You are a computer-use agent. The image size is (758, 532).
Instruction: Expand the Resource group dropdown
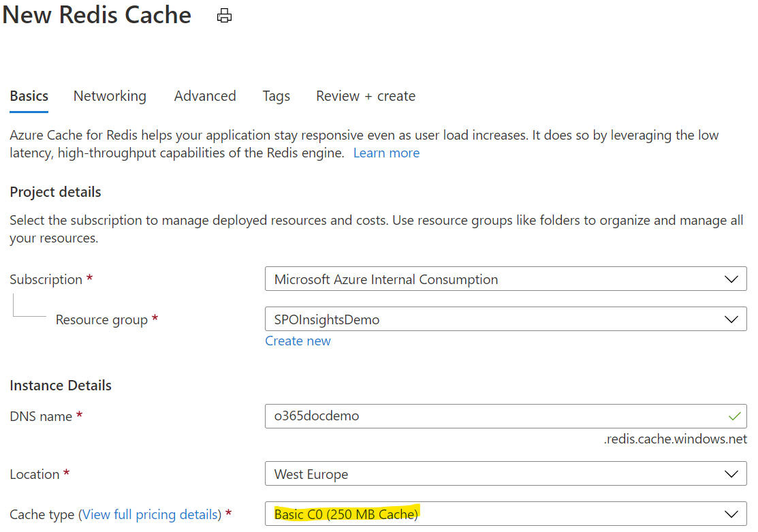tap(505, 319)
